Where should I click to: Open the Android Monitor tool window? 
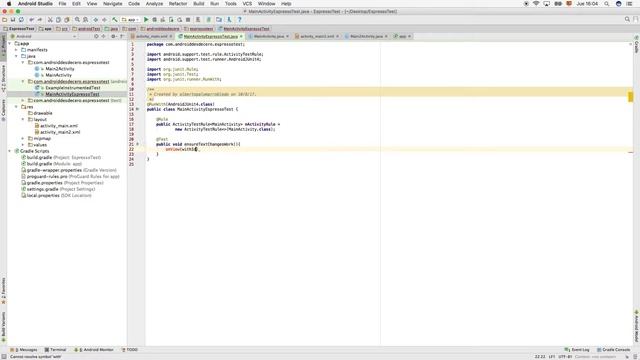94,350
